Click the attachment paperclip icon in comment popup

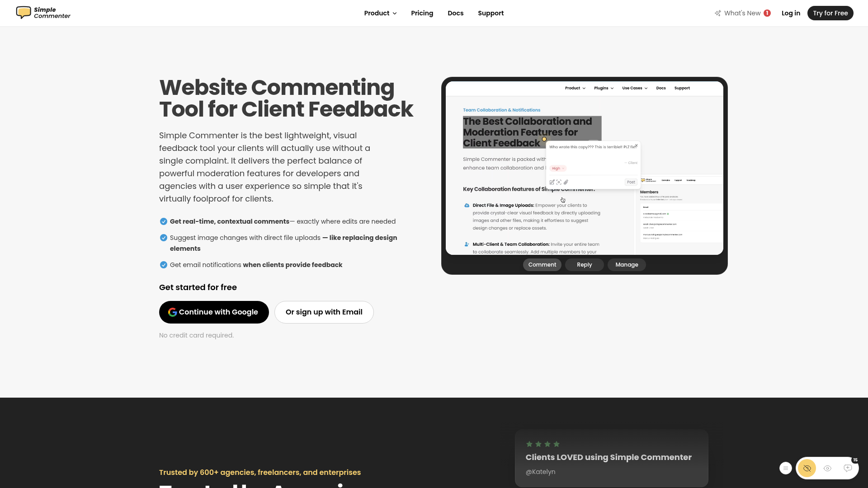566,182
